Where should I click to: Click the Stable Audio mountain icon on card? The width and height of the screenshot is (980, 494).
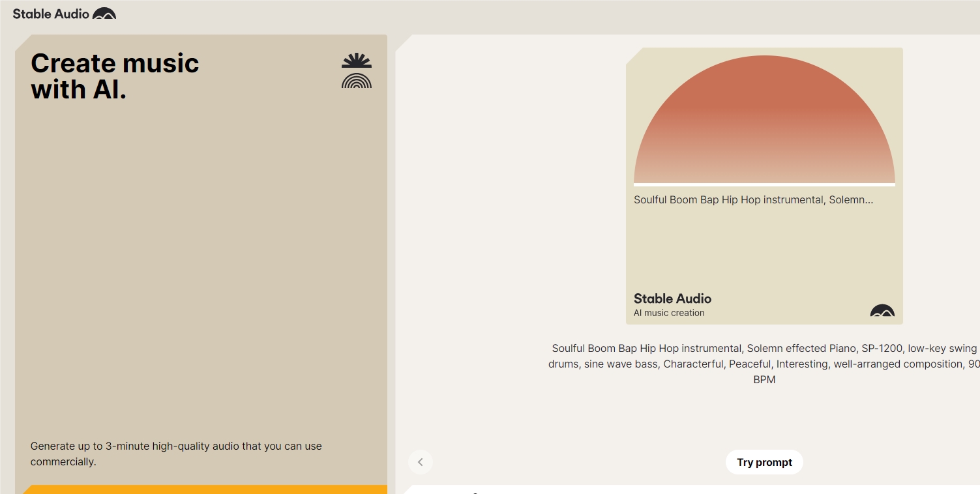pos(882,310)
